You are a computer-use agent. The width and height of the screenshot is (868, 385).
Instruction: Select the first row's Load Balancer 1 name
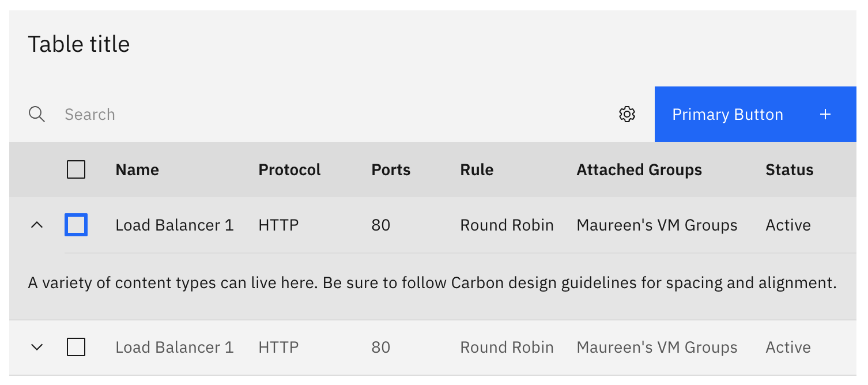pos(174,225)
